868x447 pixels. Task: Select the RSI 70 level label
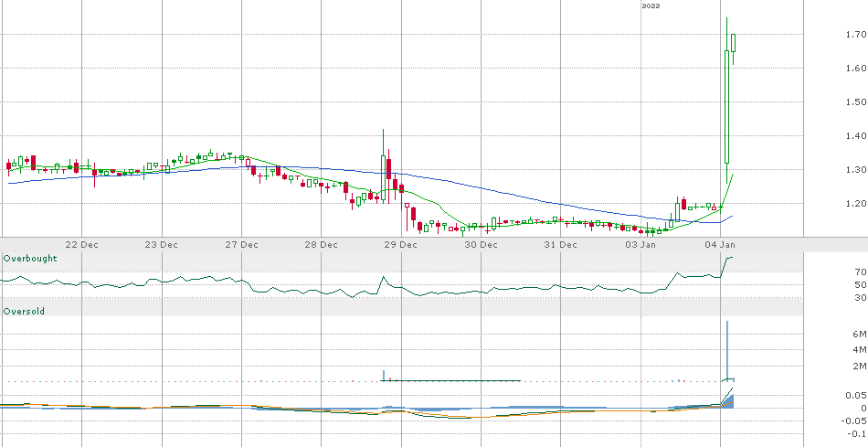tap(861, 272)
